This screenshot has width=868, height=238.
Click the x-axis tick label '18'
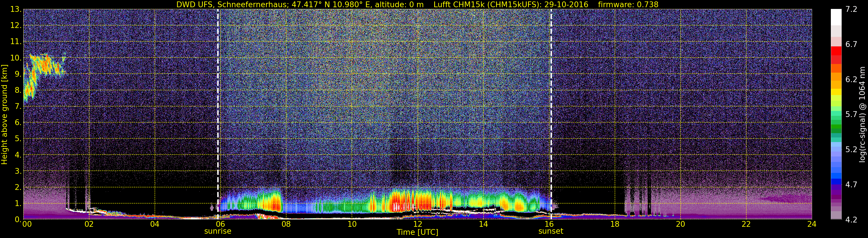[614, 224]
